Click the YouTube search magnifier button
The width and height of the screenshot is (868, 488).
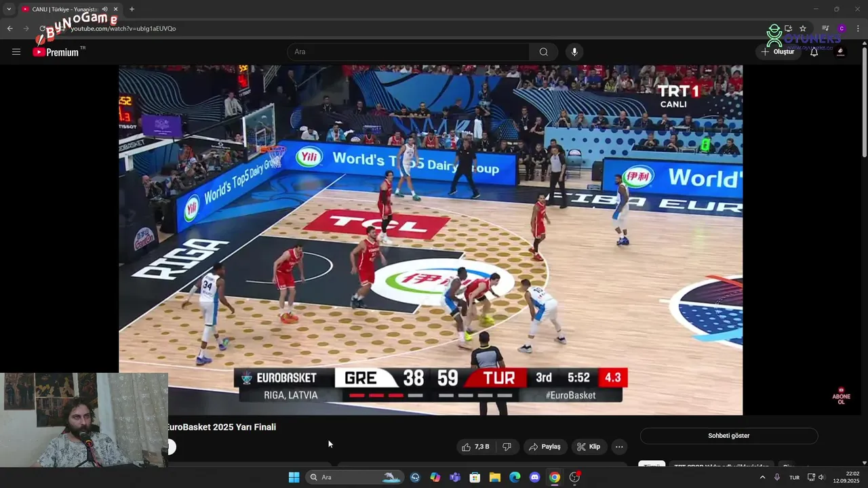(543, 52)
